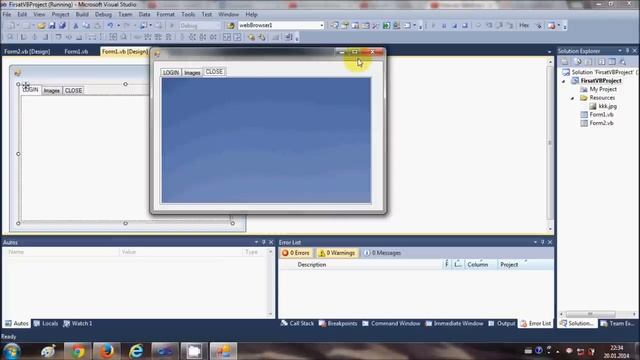The height and width of the screenshot is (360, 640).
Task: Toggle Hex display mode
Action: pyautogui.click(x=524, y=25)
